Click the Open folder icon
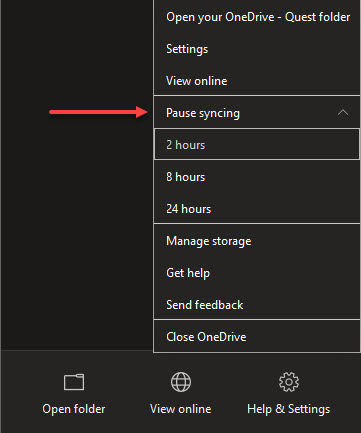The image size is (361, 433). click(x=74, y=382)
